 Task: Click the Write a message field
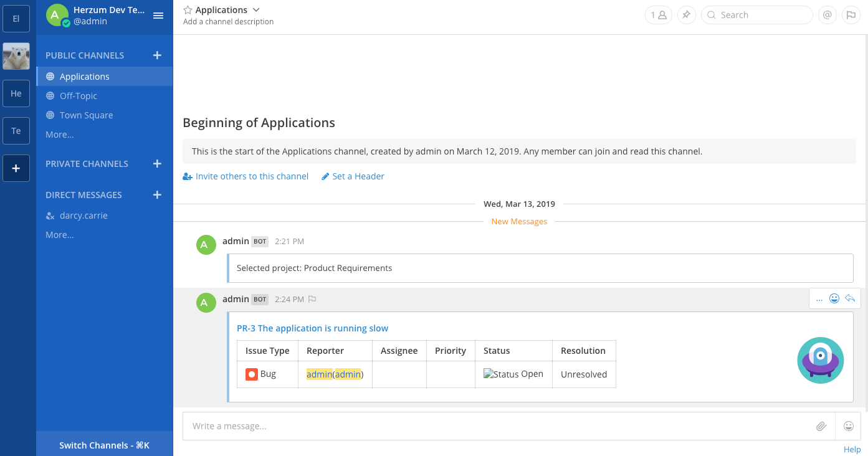[495, 426]
